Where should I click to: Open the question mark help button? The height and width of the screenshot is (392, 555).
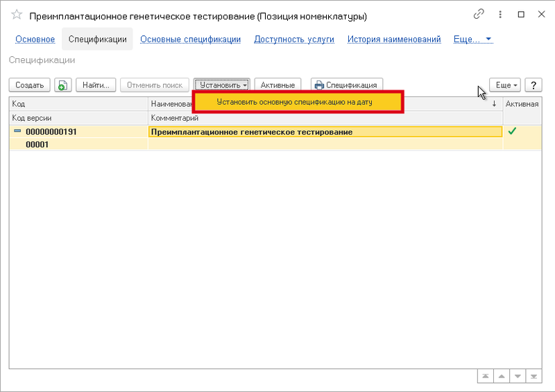(x=533, y=85)
